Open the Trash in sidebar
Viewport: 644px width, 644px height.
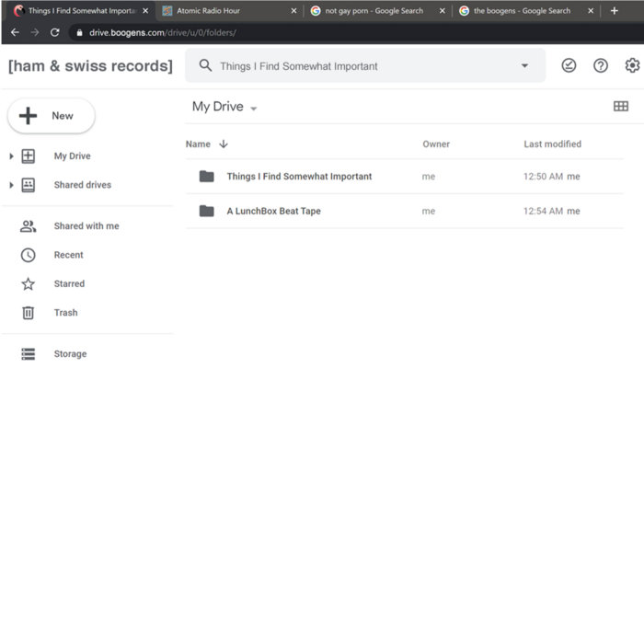coord(65,313)
